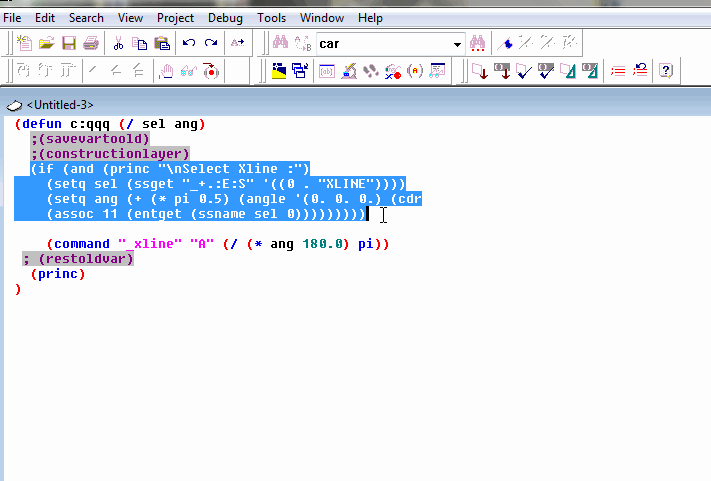711x481 pixels.
Task: Open the Help menu
Action: (x=370, y=18)
